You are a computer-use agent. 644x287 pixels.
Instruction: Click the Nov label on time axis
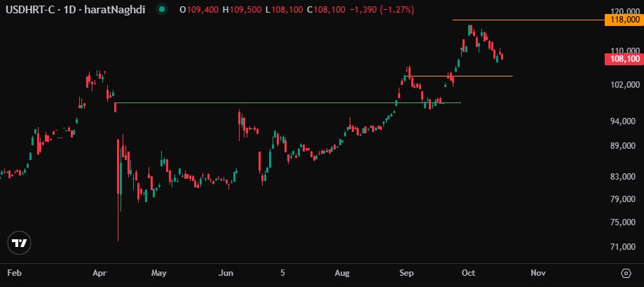click(537, 272)
